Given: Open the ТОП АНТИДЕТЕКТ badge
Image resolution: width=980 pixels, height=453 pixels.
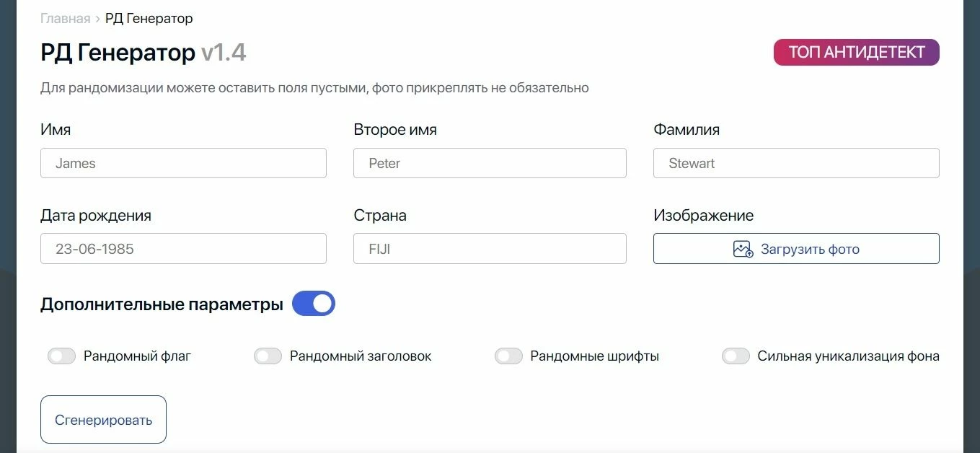Looking at the screenshot, I should tap(857, 53).
